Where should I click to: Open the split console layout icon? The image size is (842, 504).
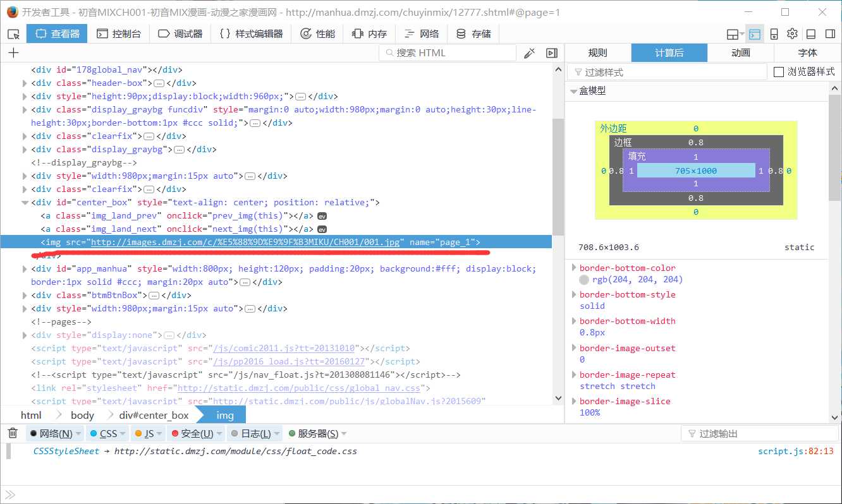[x=735, y=34]
